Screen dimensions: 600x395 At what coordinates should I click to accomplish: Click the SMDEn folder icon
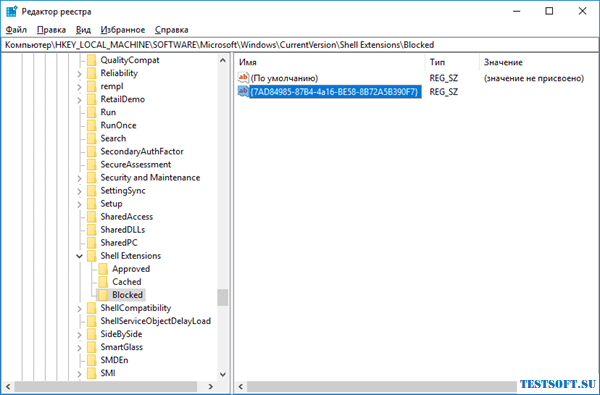(x=91, y=360)
